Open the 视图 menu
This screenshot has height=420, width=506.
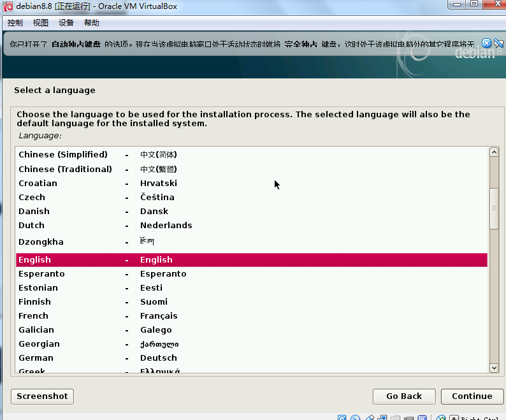(x=41, y=23)
